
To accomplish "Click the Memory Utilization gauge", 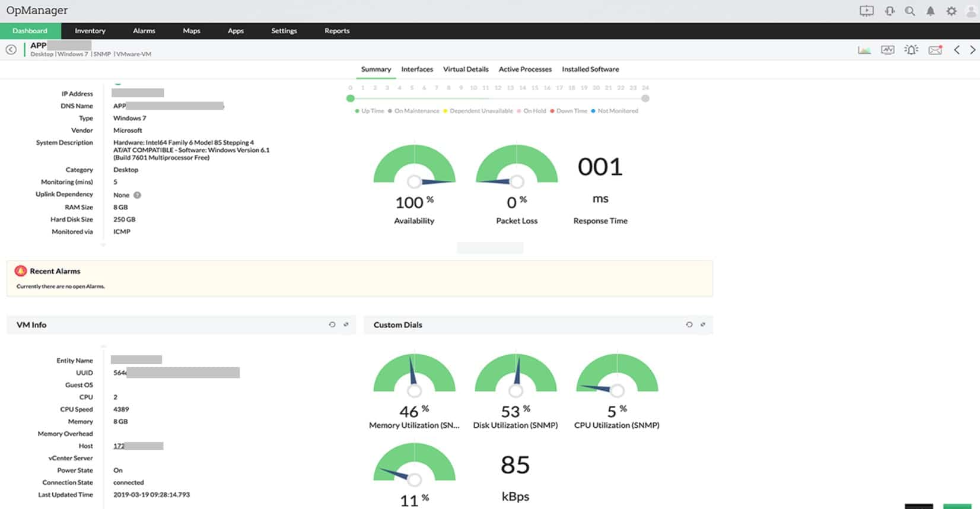I will point(415,375).
